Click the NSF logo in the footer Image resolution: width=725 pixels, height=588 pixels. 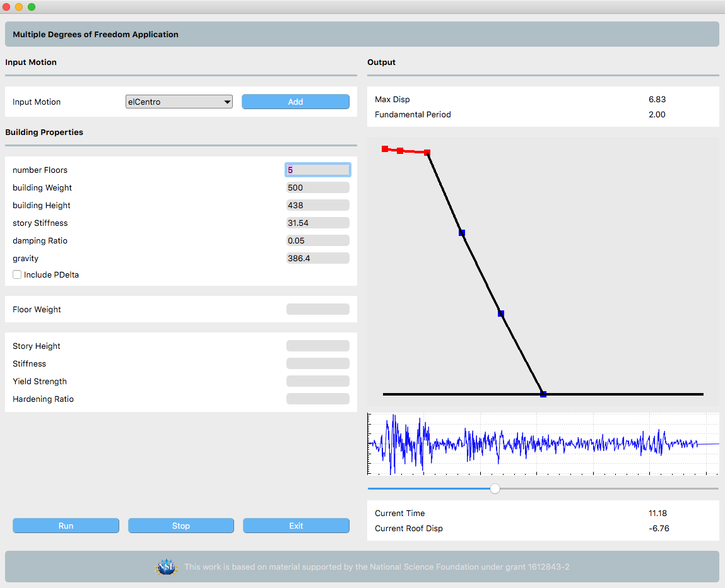[166, 567]
